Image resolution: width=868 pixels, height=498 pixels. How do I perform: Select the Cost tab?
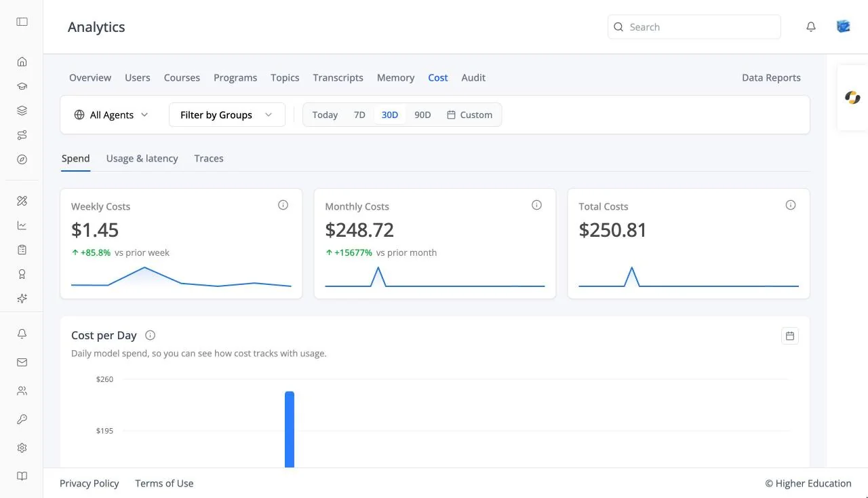point(438,77)
